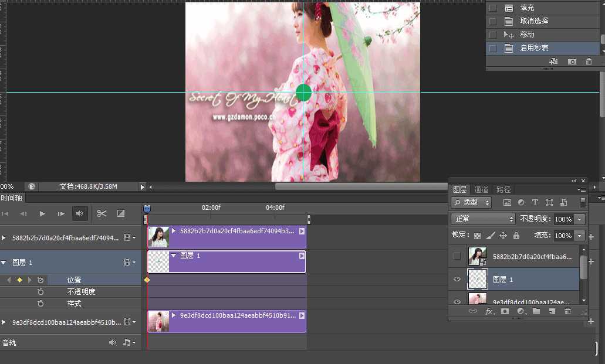This screenshot has height=364, width=605.
Task: Click the link layers icon
Action: click(472, 311)
